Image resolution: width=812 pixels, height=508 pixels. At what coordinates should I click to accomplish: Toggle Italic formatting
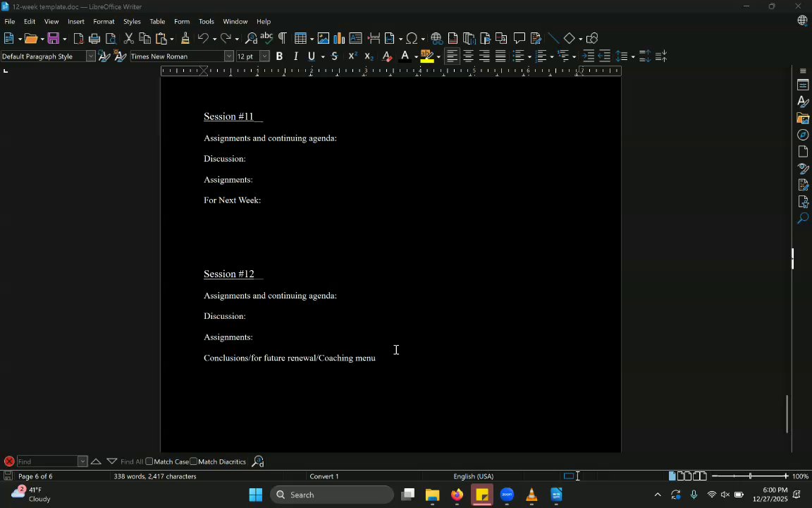click(296, 56)
